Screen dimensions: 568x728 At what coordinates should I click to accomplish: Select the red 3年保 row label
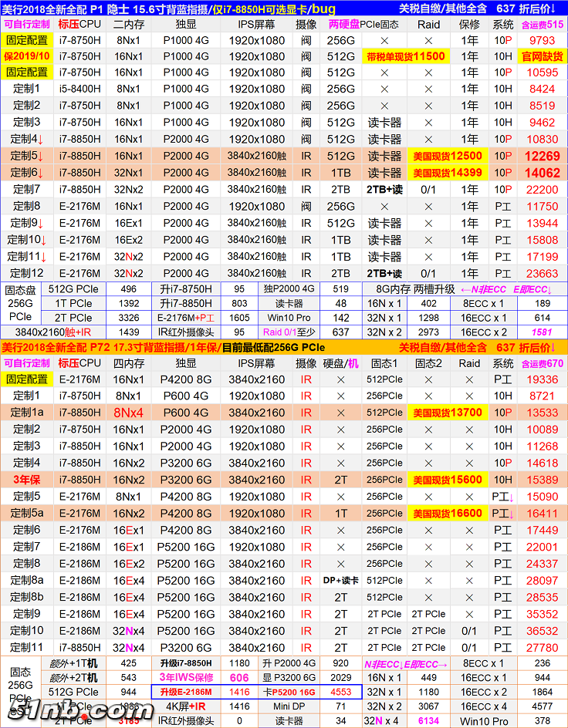tap(27, 480)
